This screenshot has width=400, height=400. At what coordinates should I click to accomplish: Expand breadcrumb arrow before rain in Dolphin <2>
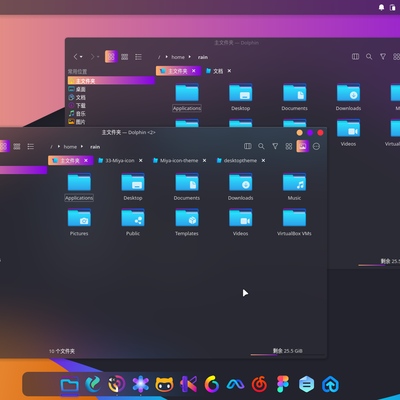click(82, 146)
